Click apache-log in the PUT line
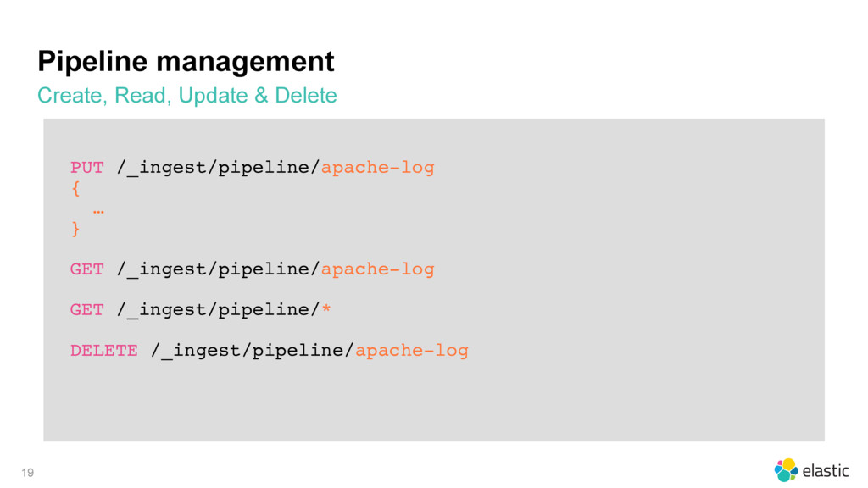The width and height of the screenshot is (868, 488). click(x=377, y=168)
